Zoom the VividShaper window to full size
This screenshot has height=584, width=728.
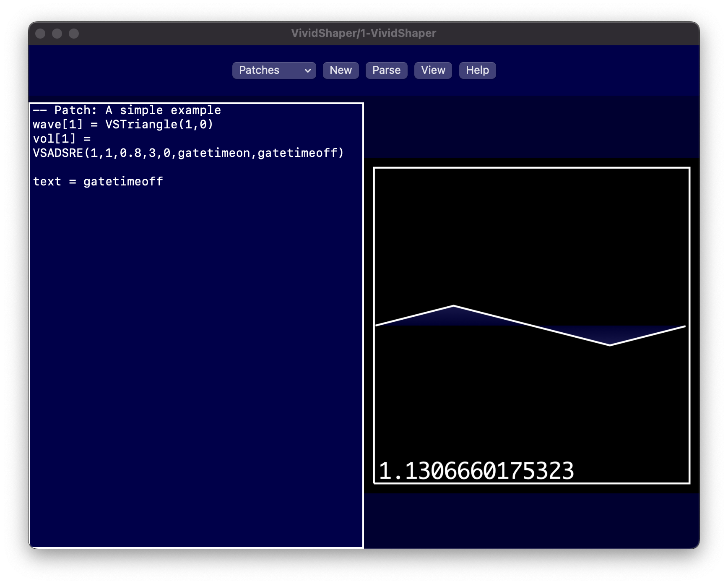(x=74, y=34)
